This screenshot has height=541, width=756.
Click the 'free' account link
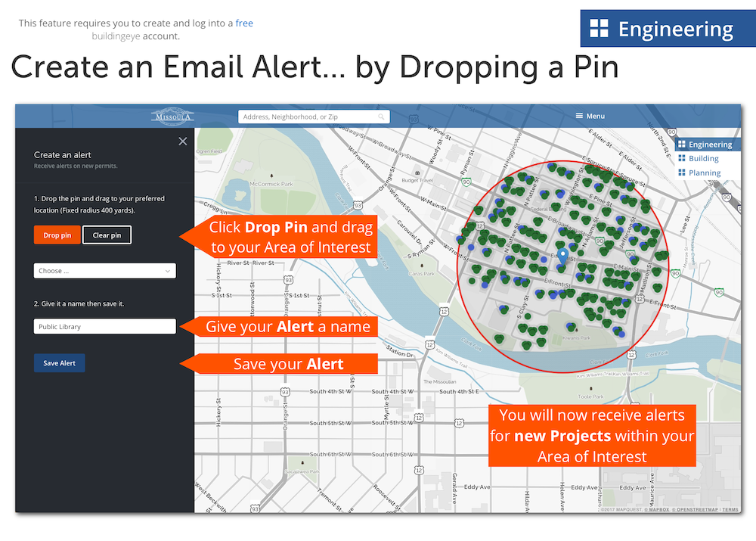coord(244,23)
